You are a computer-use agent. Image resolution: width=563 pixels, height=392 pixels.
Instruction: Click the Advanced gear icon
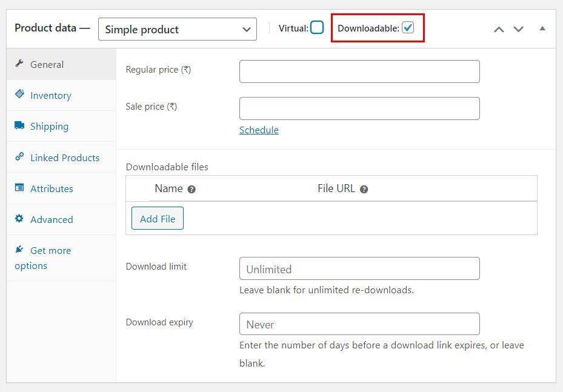[x=19, y=219]
